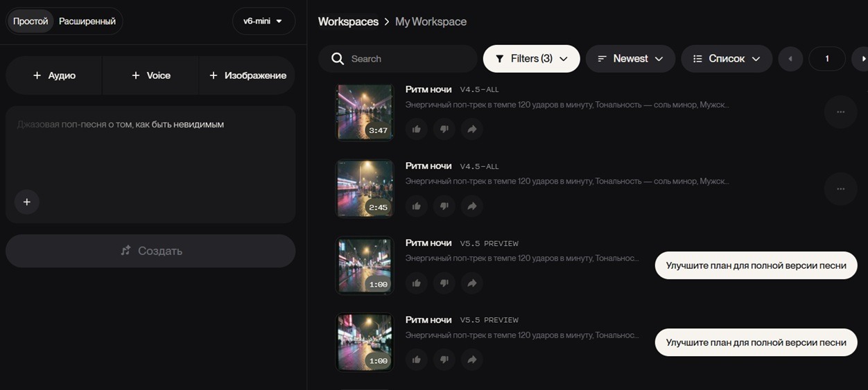Image resolution: width=868 pixels, height=390 pixels.
Task: Click upgrade plan button on first preview track
Action: point(756,265)
